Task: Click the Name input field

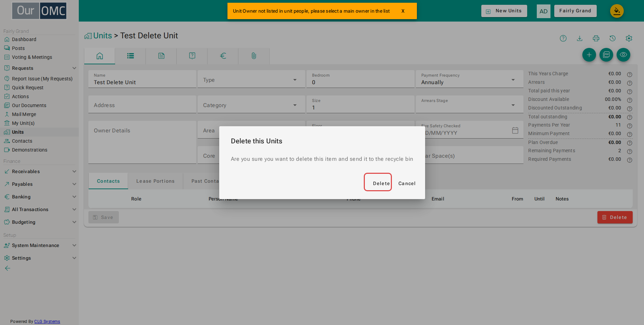Action: point(142,79)
